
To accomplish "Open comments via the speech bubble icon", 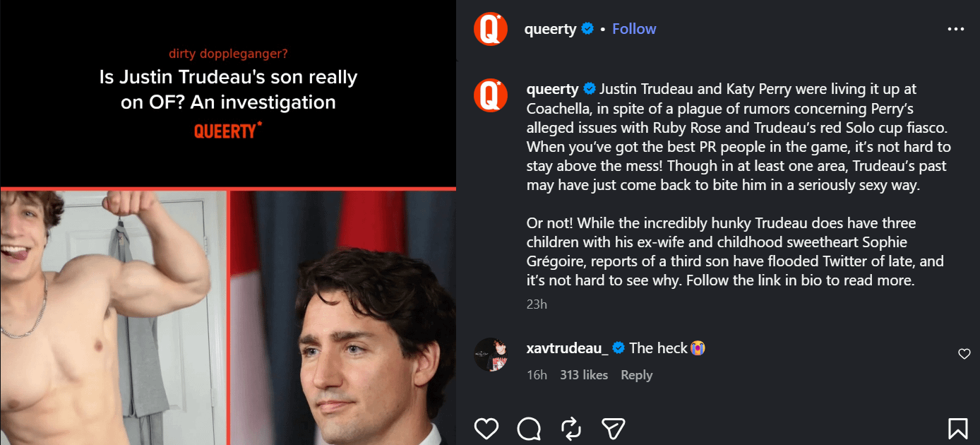I will pos(529,428).
